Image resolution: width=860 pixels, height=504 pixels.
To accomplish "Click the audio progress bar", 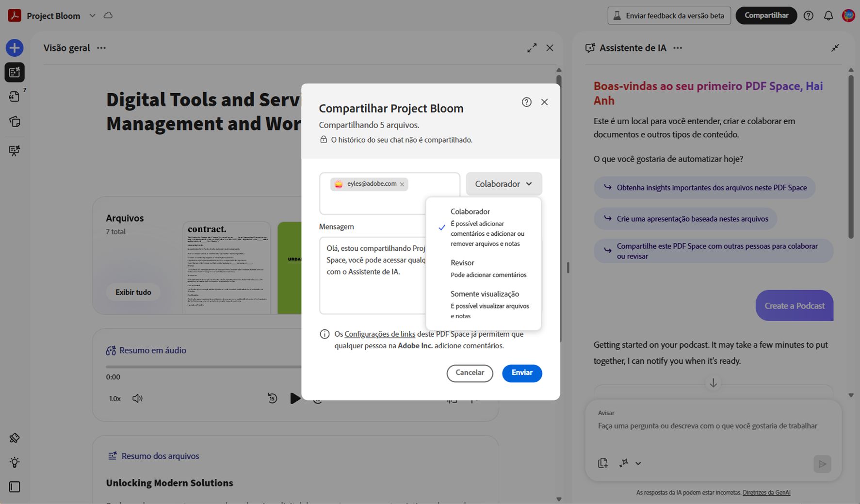I will click(204, 367).
